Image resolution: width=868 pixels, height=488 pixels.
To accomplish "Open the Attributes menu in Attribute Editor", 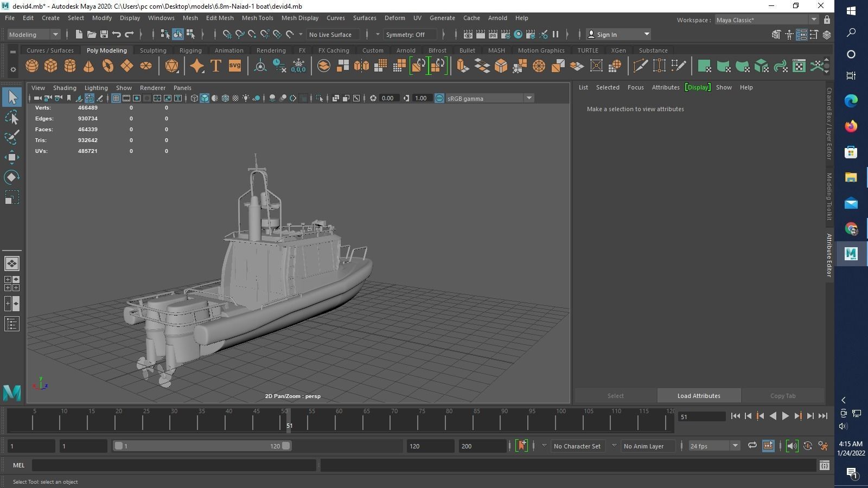I will tap(666, 87).
